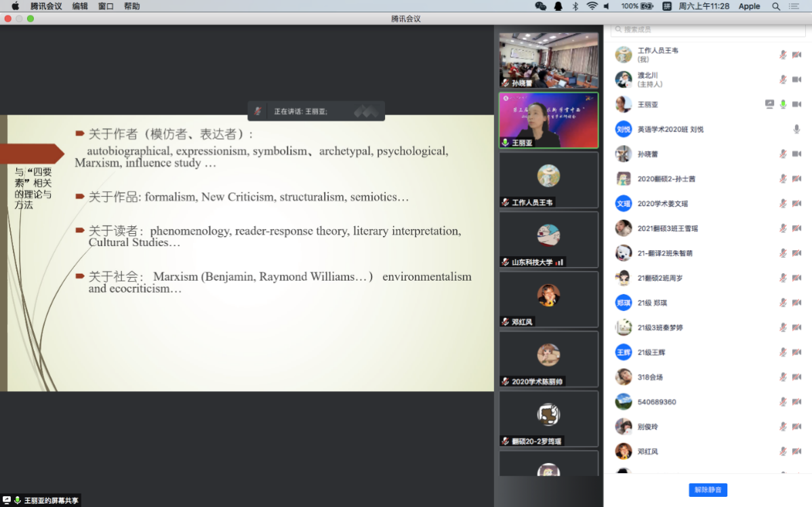Click the green microphone icon beside 王丽亚
Image resolution: width=812 pixels, height=507 pixels.
(x=783, y=104)
